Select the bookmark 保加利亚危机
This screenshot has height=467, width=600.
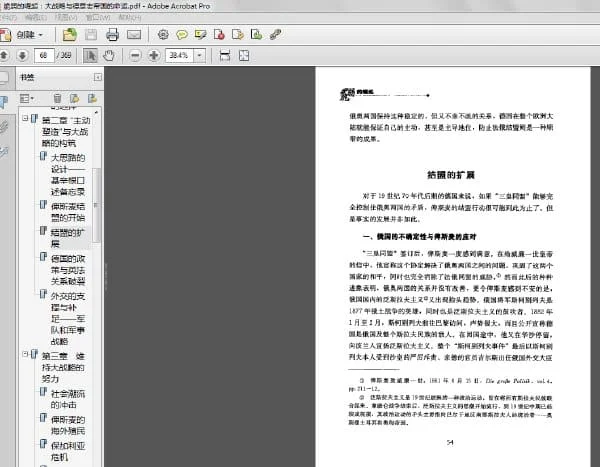[68, 451]
